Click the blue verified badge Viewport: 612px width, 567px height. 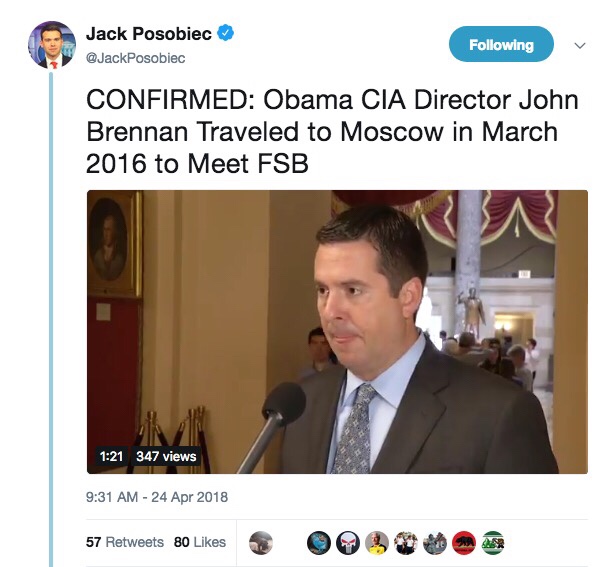click(228, 33)
